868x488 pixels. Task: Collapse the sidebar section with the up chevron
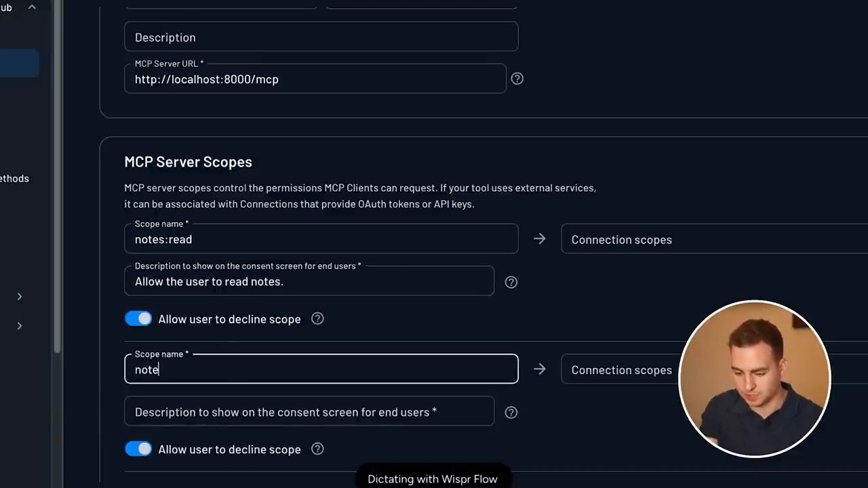pos(32,7)
